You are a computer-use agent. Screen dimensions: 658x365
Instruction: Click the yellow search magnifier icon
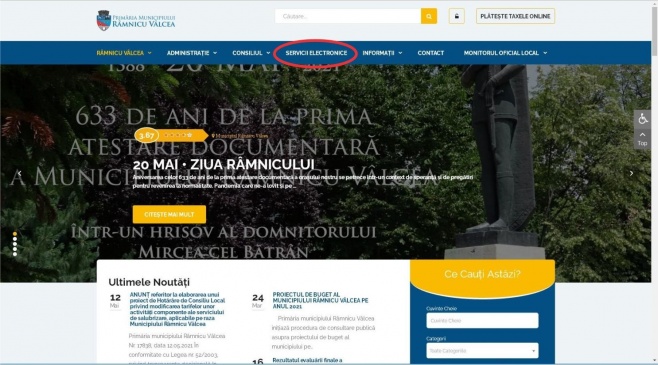pyautogui.click(x=428, y=16)
